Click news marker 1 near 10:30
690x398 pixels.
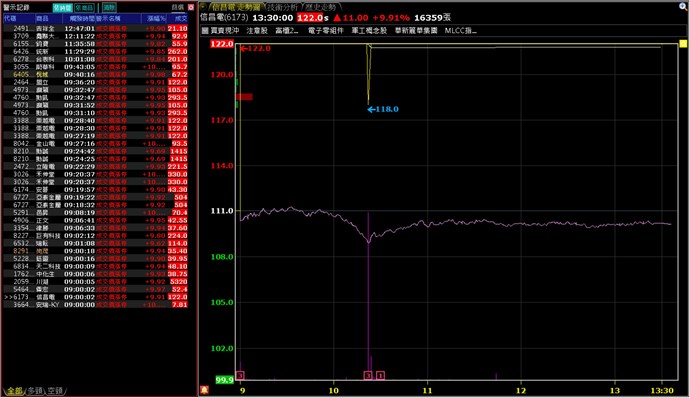[381, 375]
